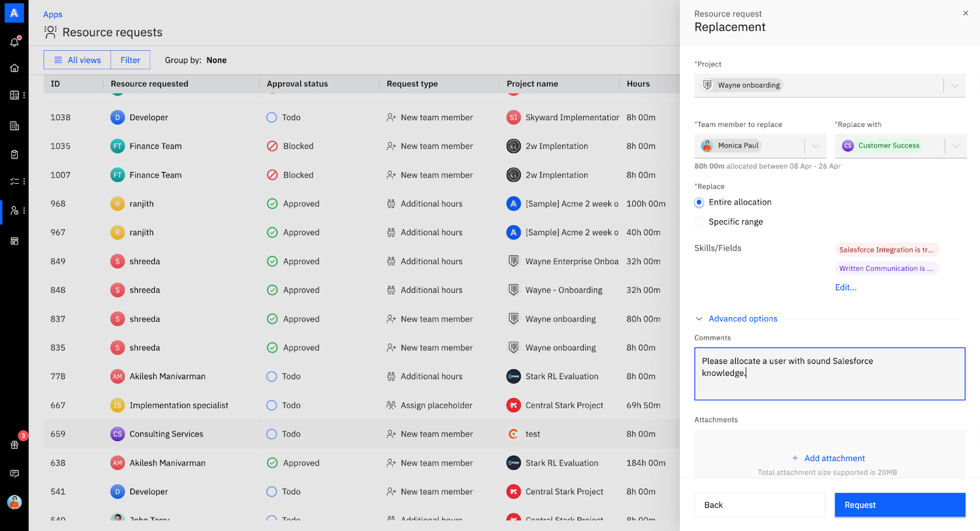Sort by the ID column header
Screen dimensions: 980x531
[x=55, y=84]
